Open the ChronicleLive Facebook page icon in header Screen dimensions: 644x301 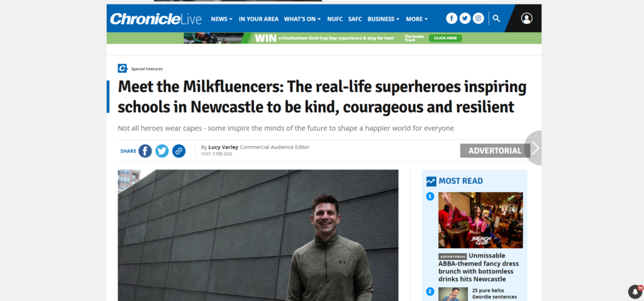pyautogui.click(x=452, y=18)
